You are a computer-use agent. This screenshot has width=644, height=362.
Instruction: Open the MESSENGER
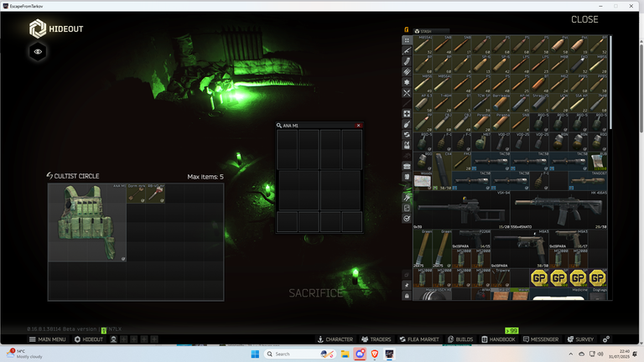541,339
